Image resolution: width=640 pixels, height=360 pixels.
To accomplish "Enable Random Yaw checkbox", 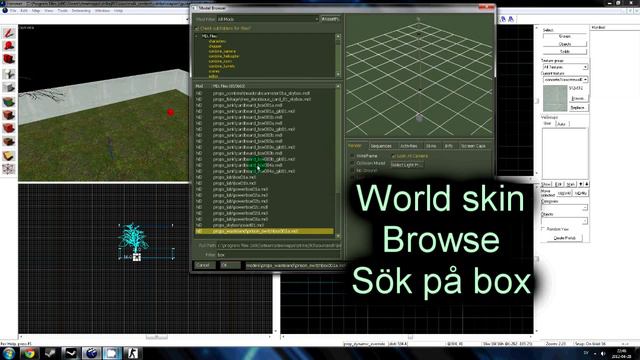I will click(x=543, y=229).
